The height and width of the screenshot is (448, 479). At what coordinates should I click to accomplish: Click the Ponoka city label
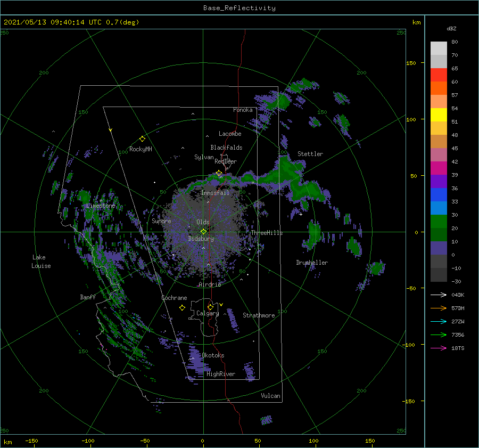[x=243, y=110]
